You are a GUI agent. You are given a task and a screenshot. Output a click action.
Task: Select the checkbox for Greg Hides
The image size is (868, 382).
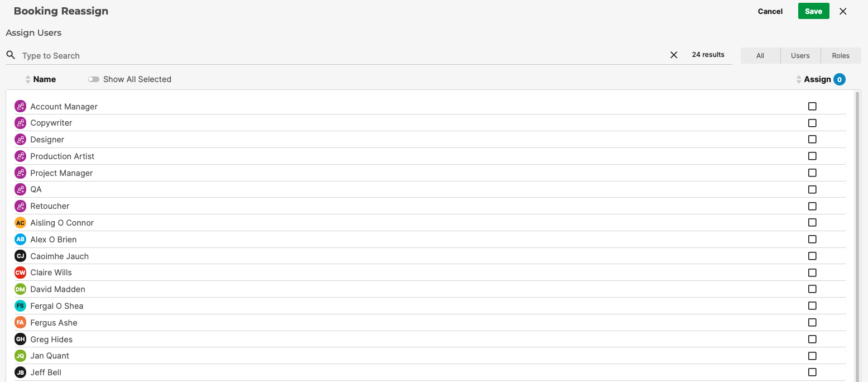click(x=812, y=339)
